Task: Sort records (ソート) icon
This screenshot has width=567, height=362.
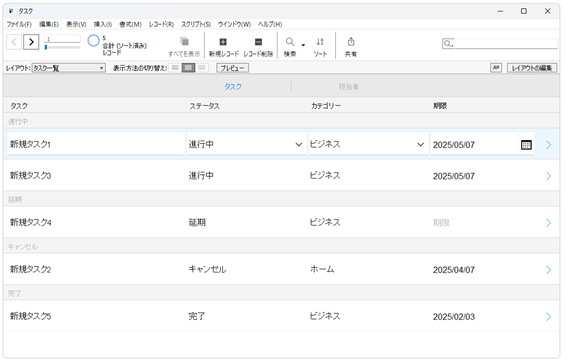Action: tap(320, 42)
